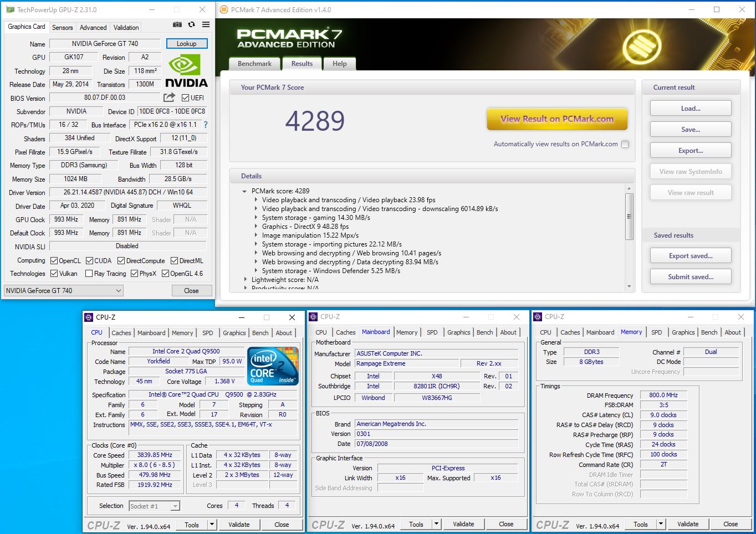This screenshot has width=756, height=534.
Task: Expand the System storage - gaming entry
Action: [x=256, y=218]
